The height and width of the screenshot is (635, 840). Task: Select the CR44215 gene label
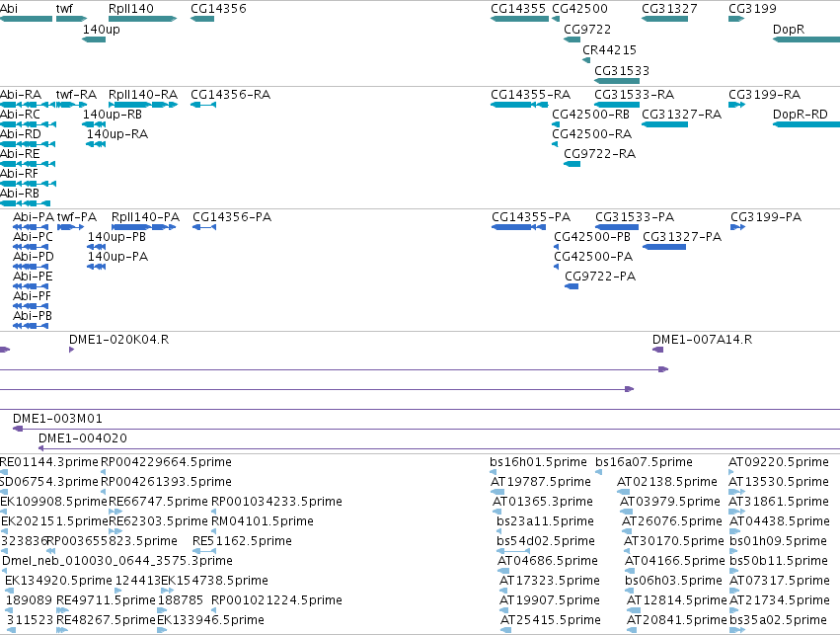[610, 50]
